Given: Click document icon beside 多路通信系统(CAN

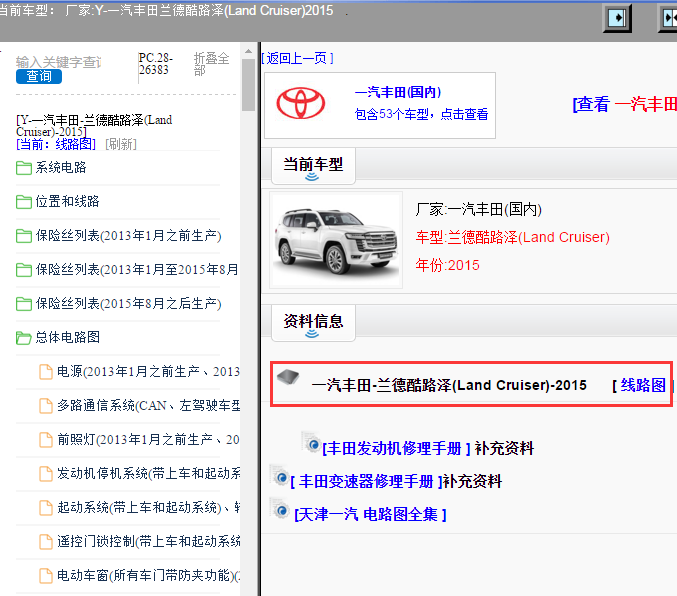Looking at the screenshot, I should 46,406.
